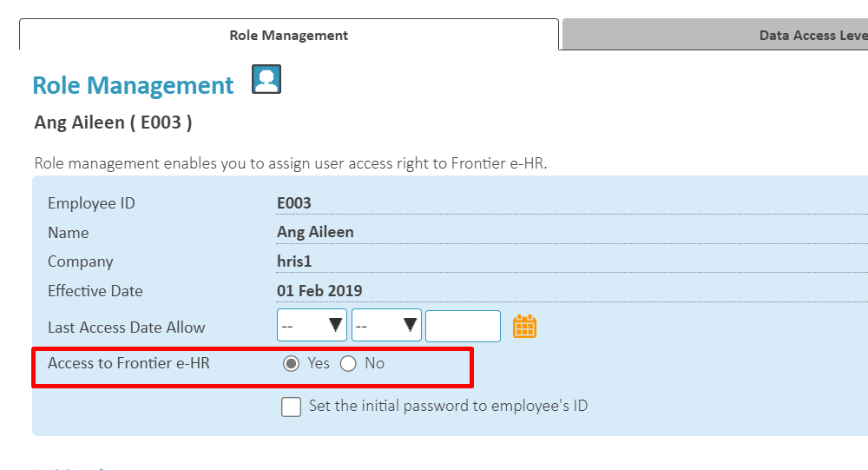Open the orange calendar date picker icon
Screen dimensions: 868x470
coord(524,327)
